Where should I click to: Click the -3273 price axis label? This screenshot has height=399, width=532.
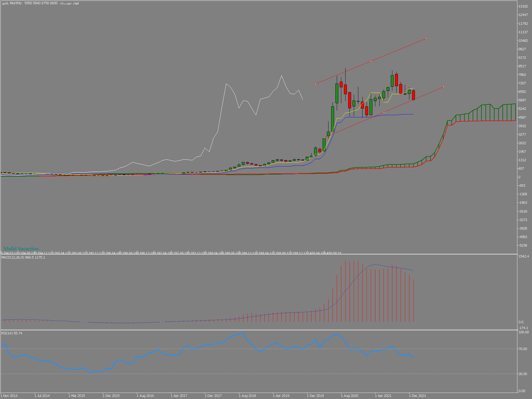click(523, 220)
